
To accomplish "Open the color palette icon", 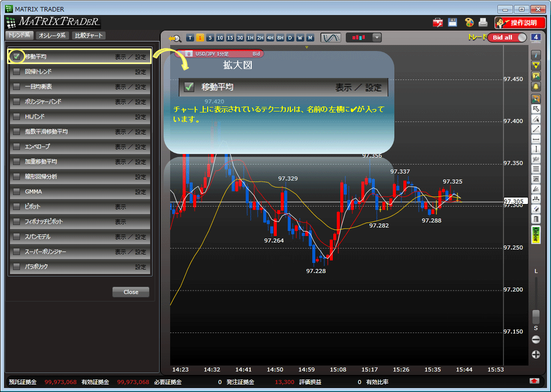I will 469,22.
